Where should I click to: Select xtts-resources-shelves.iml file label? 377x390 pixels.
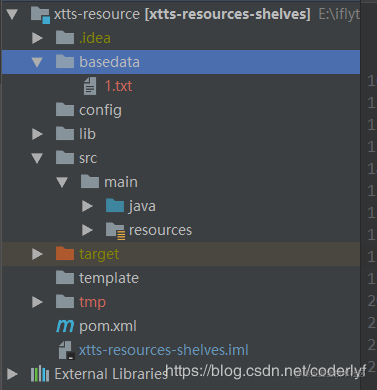(x=163, y=350)
